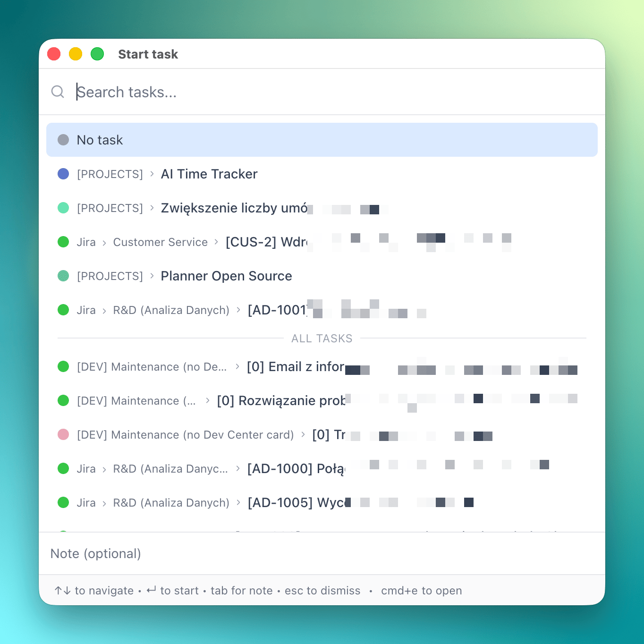The height and width of the screenshot is (644, 644).
Task: Click the pink dot on the Dev Center card row
Action: (63, 434)
